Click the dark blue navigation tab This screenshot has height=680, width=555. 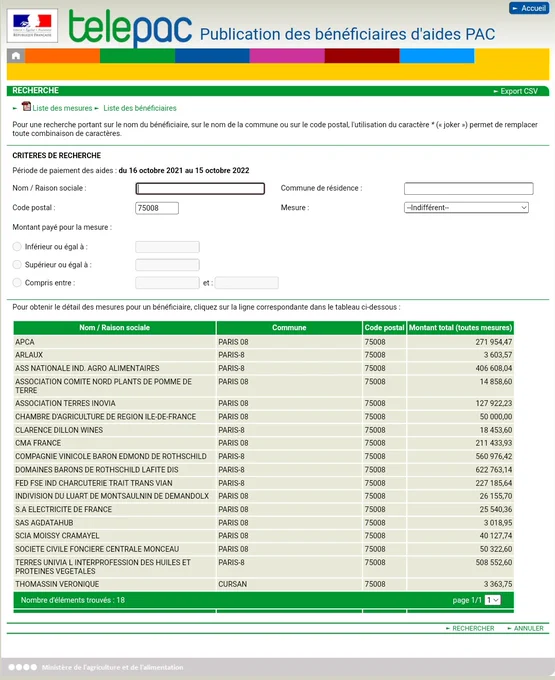pos(212,56)
